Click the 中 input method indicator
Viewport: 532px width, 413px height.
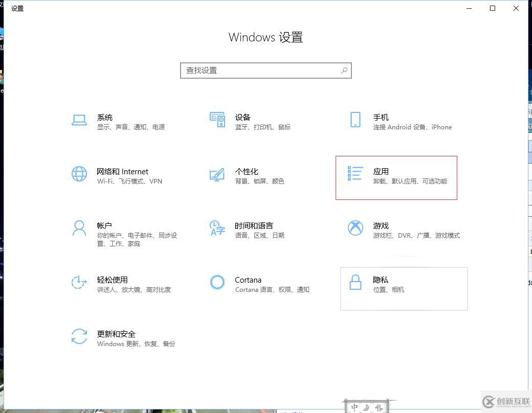click(x=354, y=407)
